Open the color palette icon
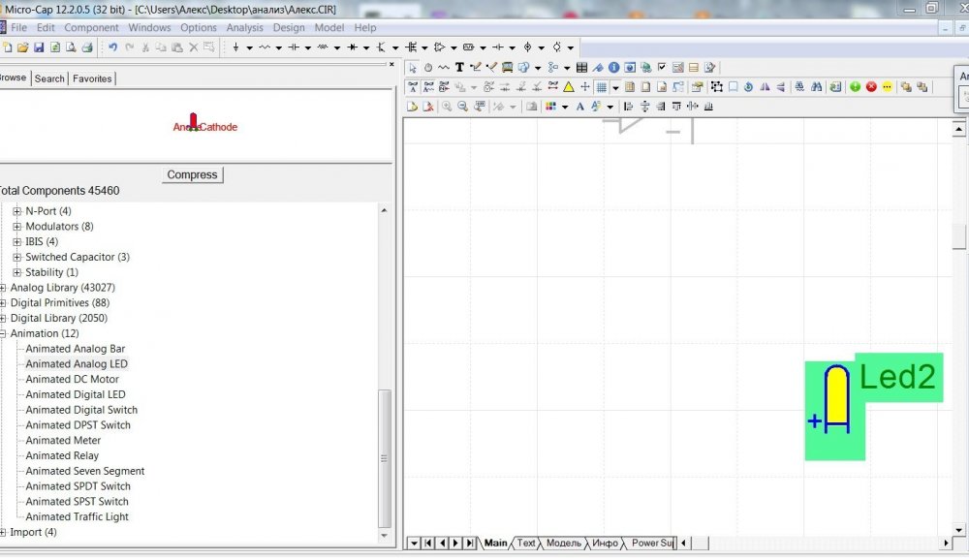Screen dimensions: 969x560 tap(550, 107)
